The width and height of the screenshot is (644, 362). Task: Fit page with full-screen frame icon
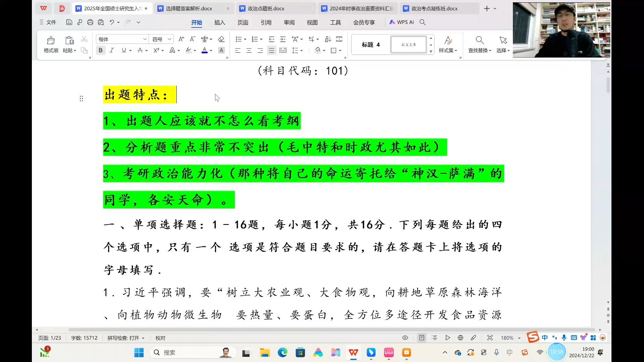[490, 338]
